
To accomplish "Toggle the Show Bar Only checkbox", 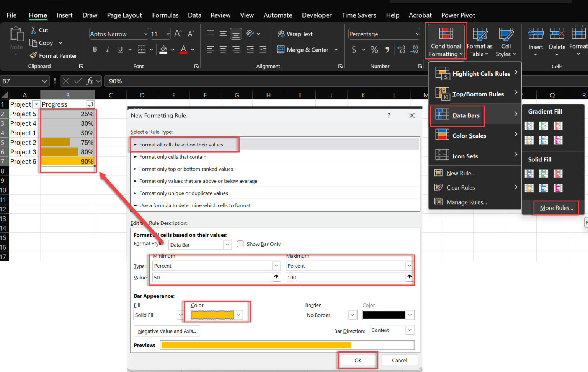I will coord(240,244).
